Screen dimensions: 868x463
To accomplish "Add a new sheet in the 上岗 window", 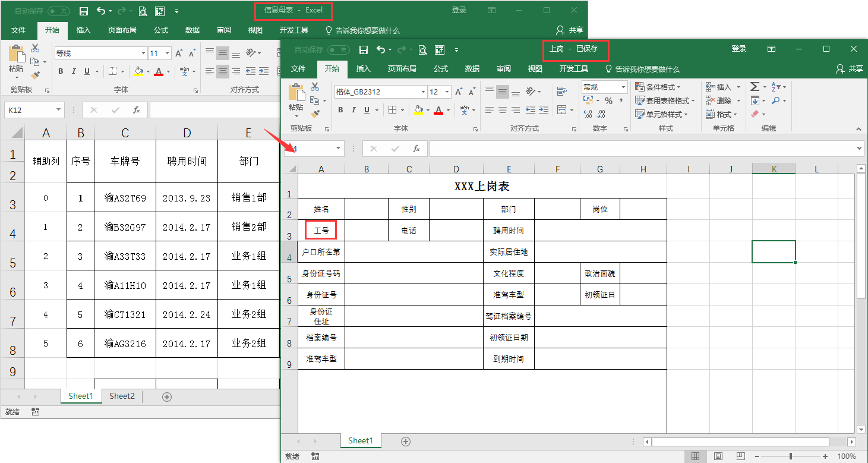I will [x=406, y=441].
